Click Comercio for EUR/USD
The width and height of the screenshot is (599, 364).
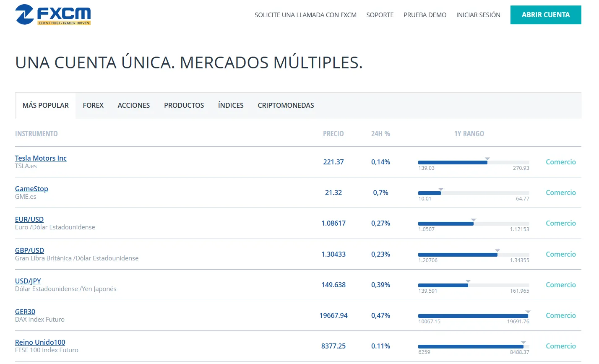(x=561, y=223)
